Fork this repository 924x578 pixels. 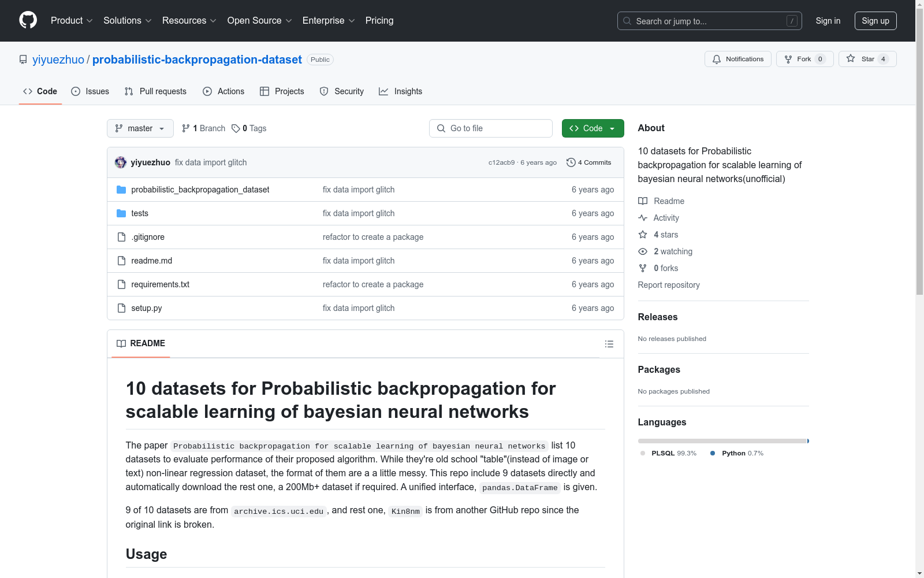pyautogui.click(x=804, y=59)
